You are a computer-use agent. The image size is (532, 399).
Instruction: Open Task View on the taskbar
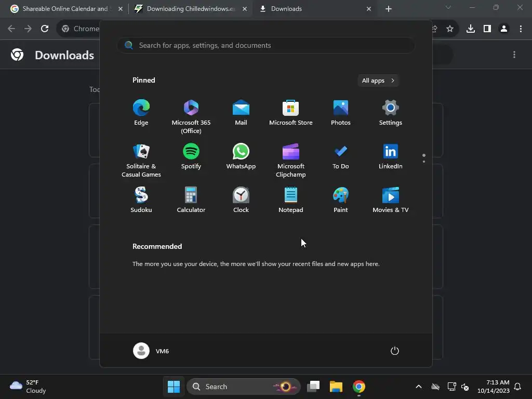pyautogui.click(x=313, y=387)
